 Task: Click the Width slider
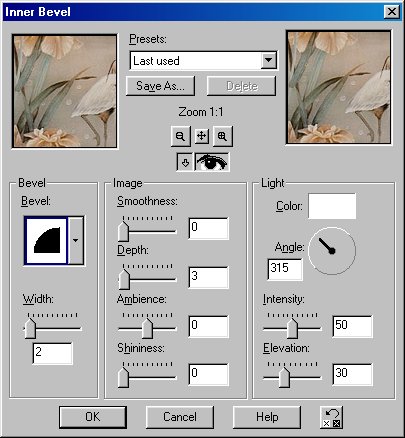(53, 326)
